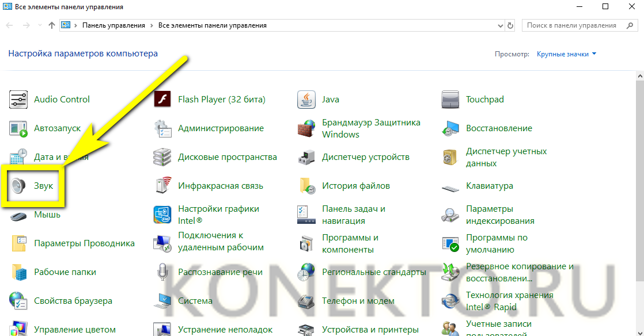Click the Windows Defender Firewall brick icon

306,128
